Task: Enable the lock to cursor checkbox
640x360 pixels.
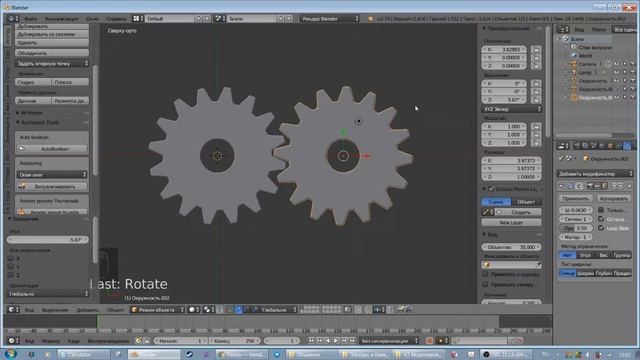Action: (x=485, y=274)
